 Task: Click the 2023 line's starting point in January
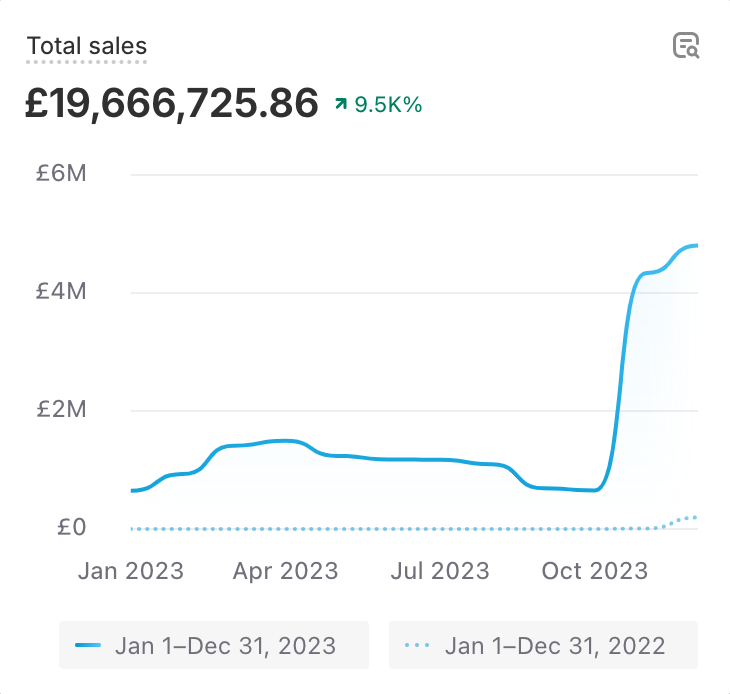pos(133,490)
